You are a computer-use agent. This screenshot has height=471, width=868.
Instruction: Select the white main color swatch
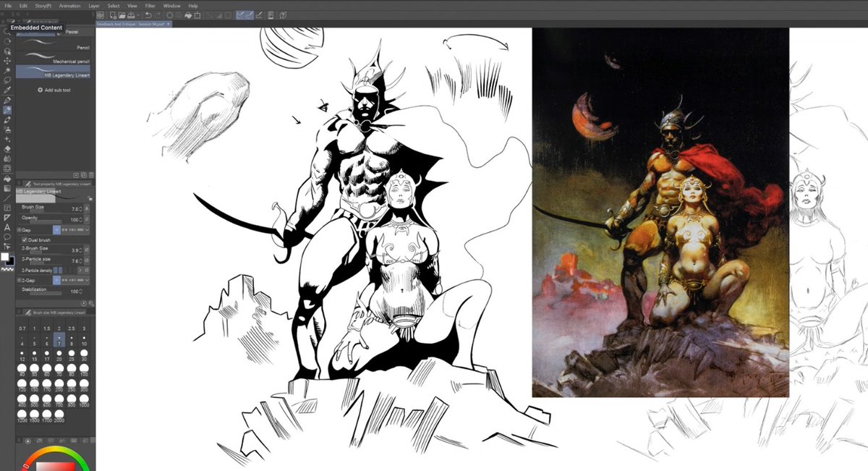(x=5, y=257)
